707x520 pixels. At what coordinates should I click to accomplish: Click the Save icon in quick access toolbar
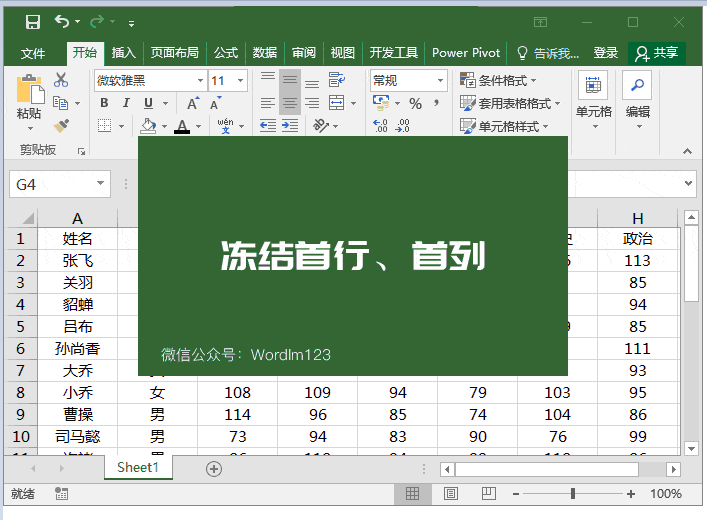click(x=33, y=22)
